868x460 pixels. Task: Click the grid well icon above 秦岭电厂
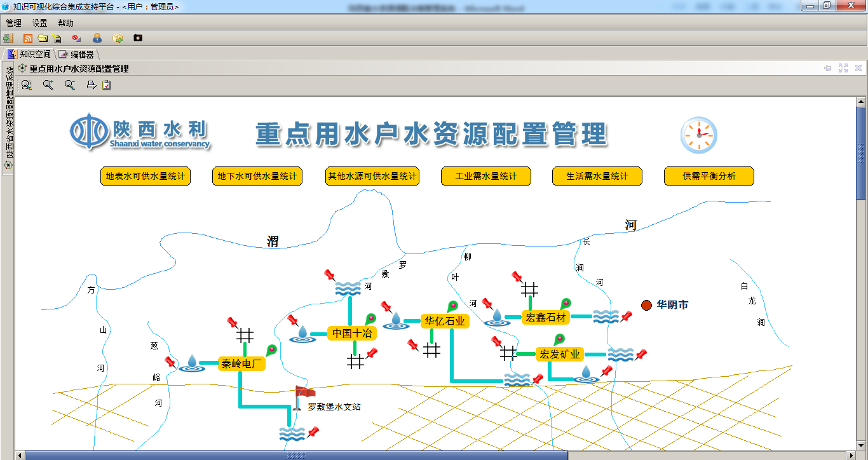(x=245, y=335)
